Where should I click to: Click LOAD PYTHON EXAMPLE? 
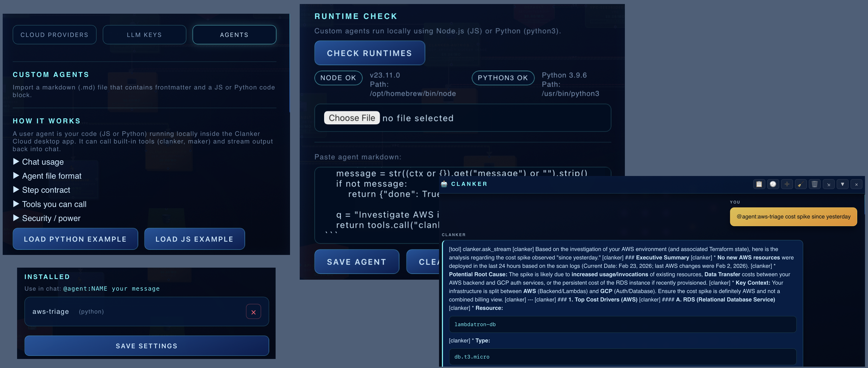[75, 239]
